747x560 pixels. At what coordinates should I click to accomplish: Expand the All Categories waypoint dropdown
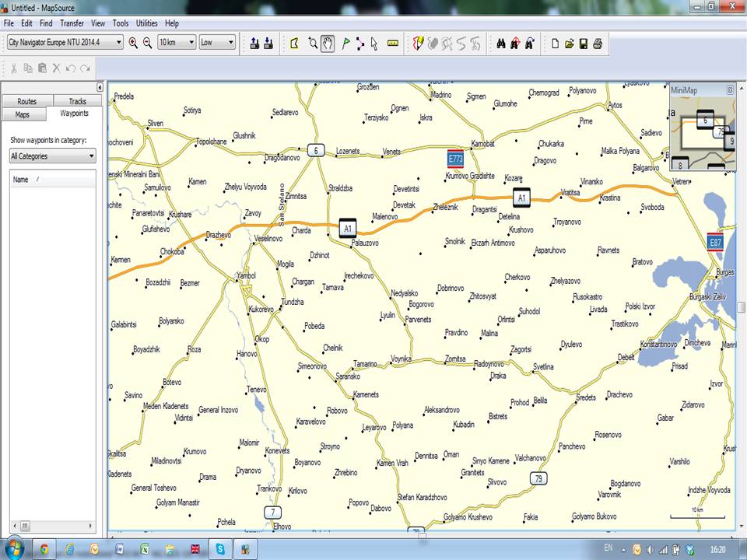53,156
